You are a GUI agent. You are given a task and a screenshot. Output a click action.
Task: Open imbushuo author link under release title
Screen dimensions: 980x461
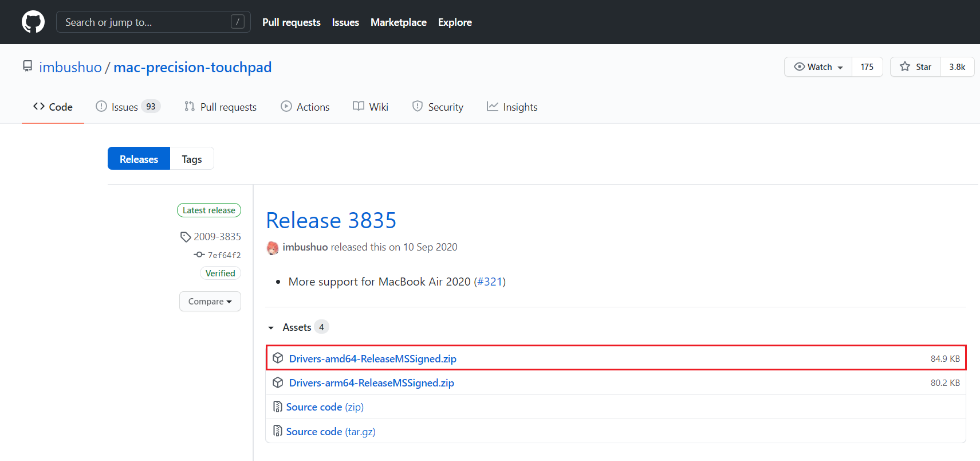tap(305, 247)
